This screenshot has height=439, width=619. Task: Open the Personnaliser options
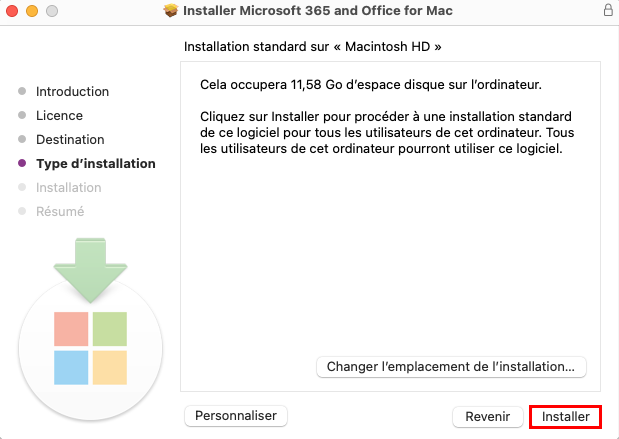236,416
